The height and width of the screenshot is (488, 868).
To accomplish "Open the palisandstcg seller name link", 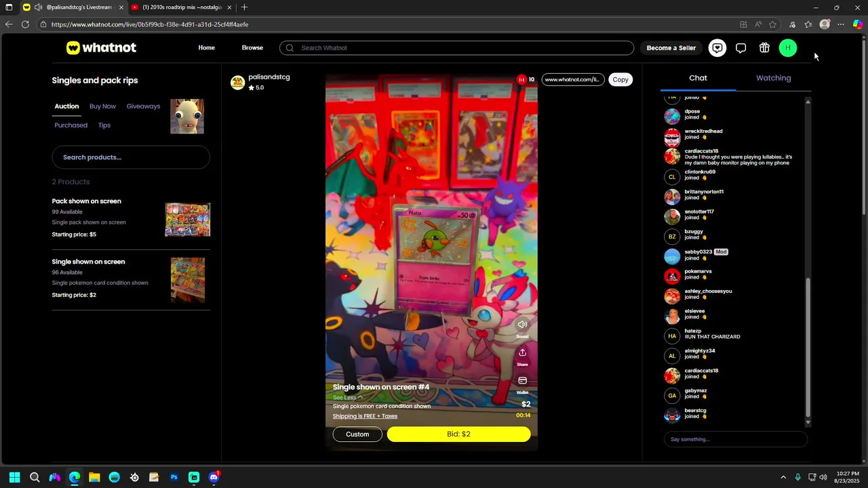I will click(x=269, y=77).
